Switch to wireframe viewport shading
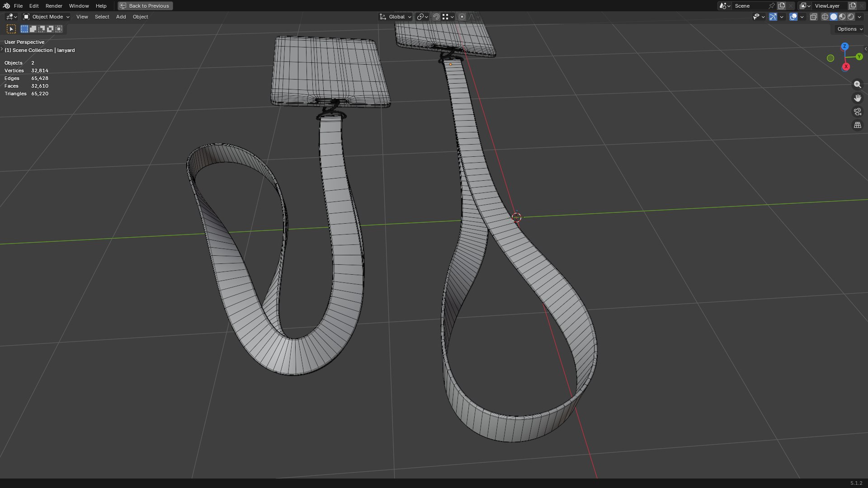The height and width of the screenshot is (488, 868). (825, 17)
